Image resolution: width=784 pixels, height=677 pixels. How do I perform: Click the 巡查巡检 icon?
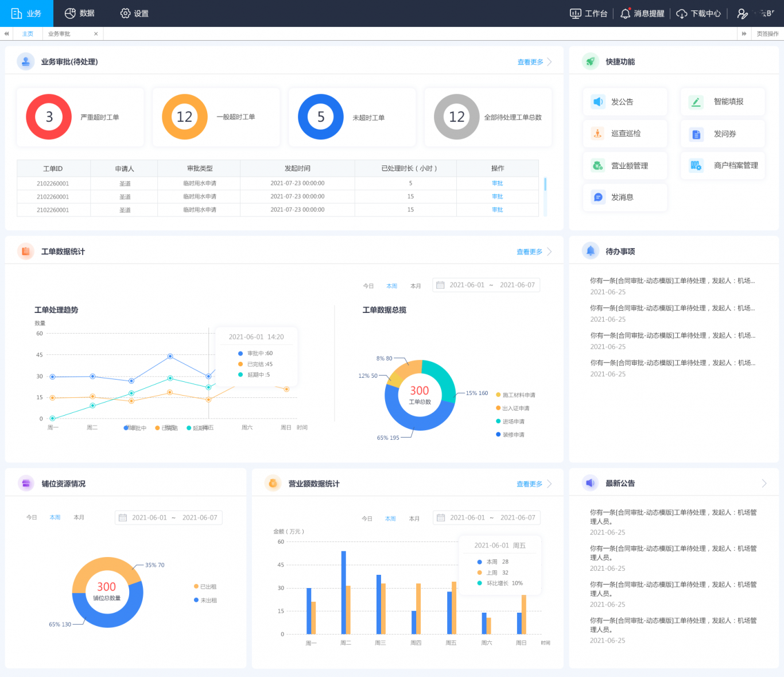[x=598, y=134]
